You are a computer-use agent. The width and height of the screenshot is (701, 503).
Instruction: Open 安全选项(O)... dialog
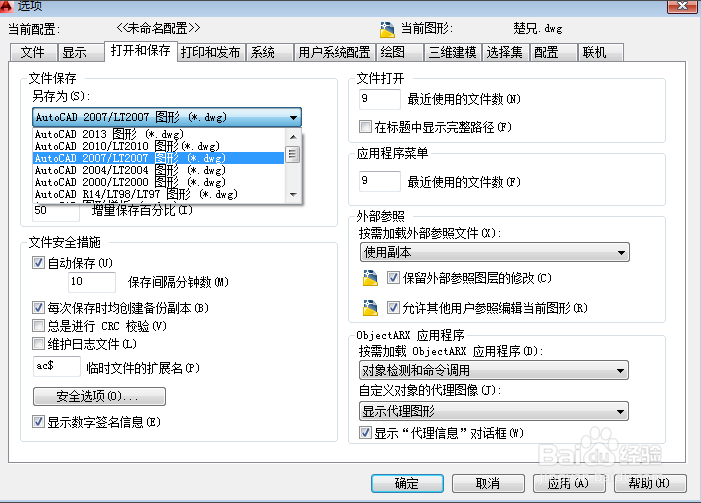pyautogui.click(x=99, y=396)
